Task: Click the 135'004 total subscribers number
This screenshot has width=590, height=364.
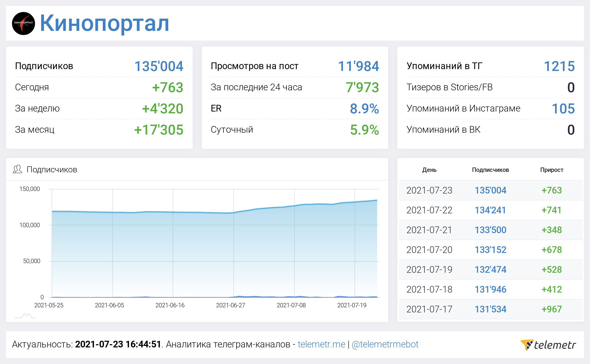Action: (x=159, y=66)
